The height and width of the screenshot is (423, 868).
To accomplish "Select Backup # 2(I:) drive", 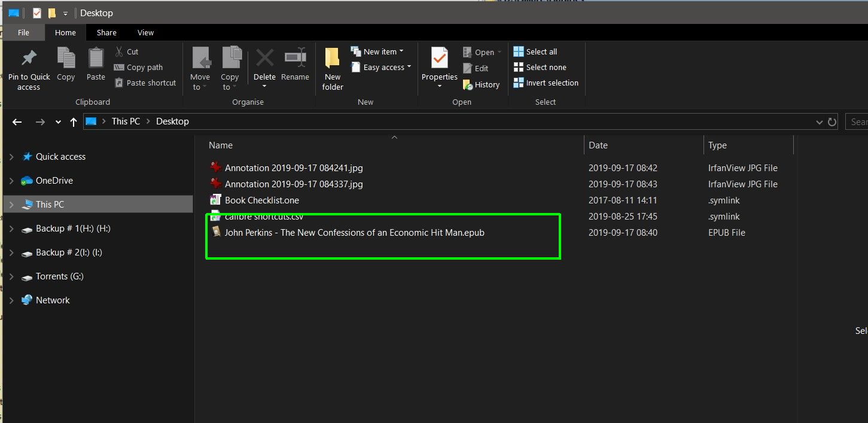I will pyautogui.click(x=69, y=252).
